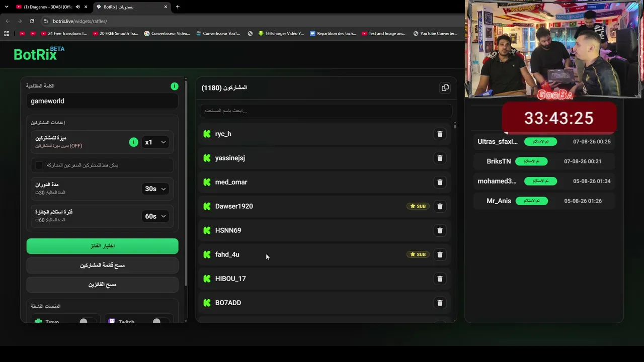Open the Convertisseur Video bookmark

167,34
